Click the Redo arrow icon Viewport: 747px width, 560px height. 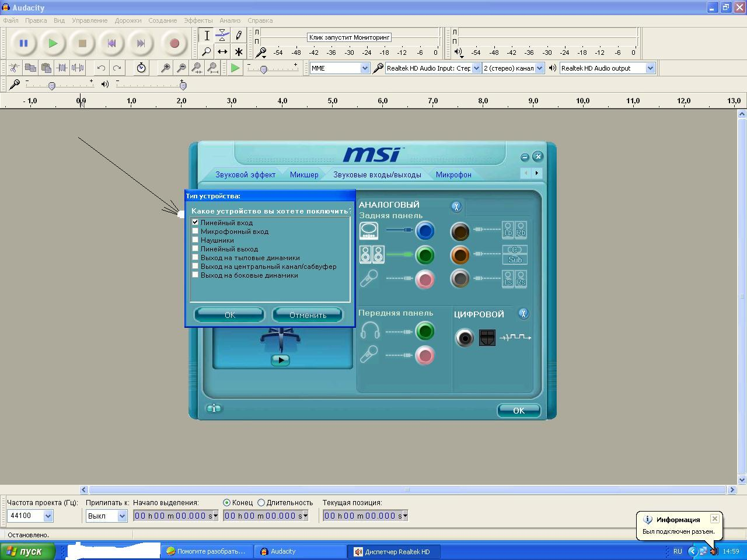tap(117, 68)
